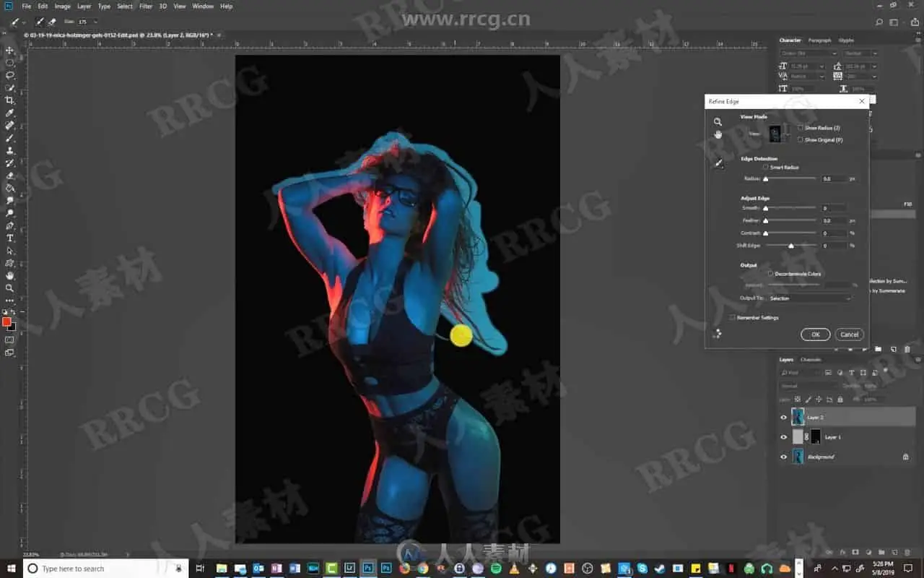Select the Healing Brush tool
This screenshot has width=924, height=578.
pos(10,126)
